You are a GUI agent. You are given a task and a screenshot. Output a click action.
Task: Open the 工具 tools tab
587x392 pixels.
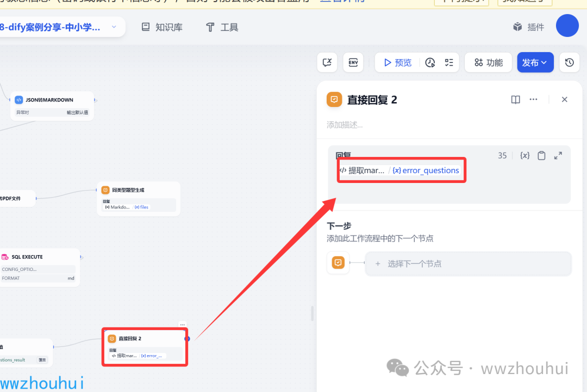pos(222,27)
